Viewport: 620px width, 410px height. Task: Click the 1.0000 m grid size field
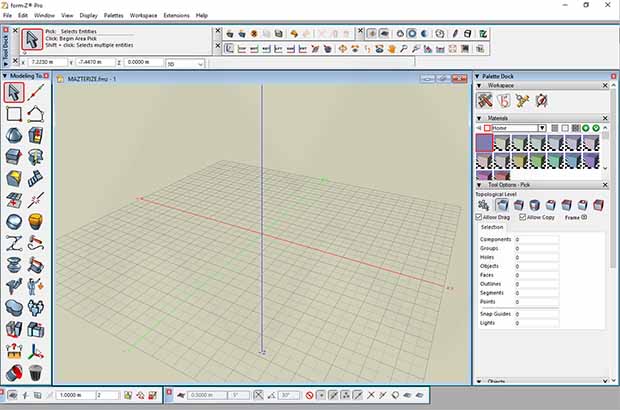tap(76, 395)
